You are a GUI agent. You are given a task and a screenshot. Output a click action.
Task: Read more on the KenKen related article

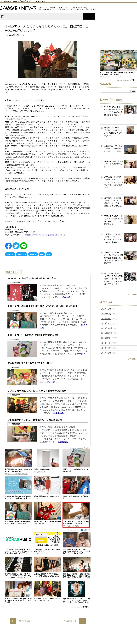coord(67,297)
